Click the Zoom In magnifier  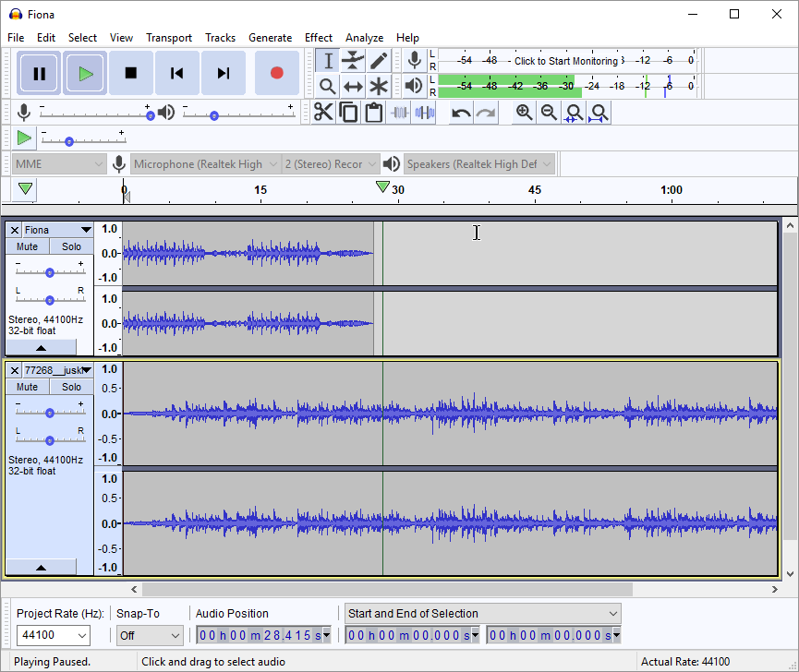[524, 113]
